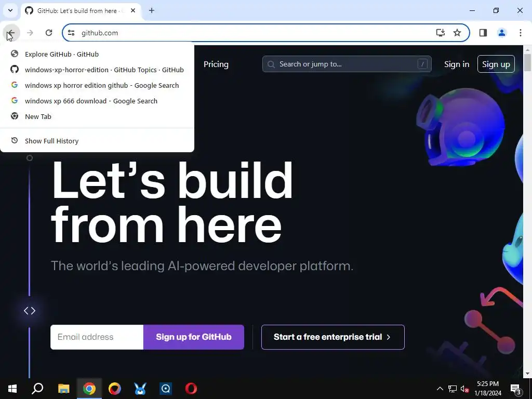Reload the current page
Image resolution: width=532 pixels, height=399 pixels.
[49, 33]
